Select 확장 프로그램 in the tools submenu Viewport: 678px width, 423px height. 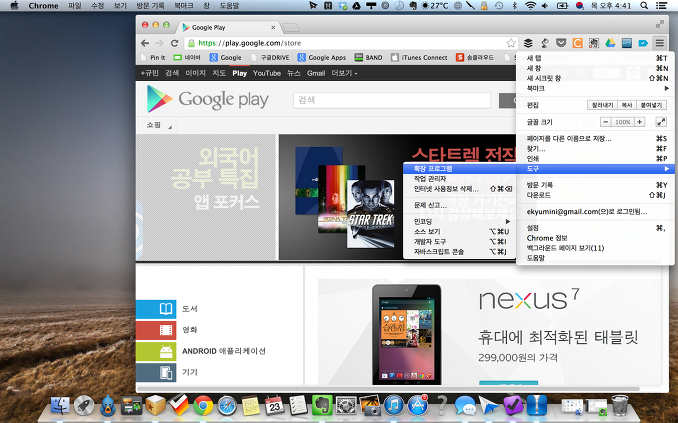pos(459,169)
